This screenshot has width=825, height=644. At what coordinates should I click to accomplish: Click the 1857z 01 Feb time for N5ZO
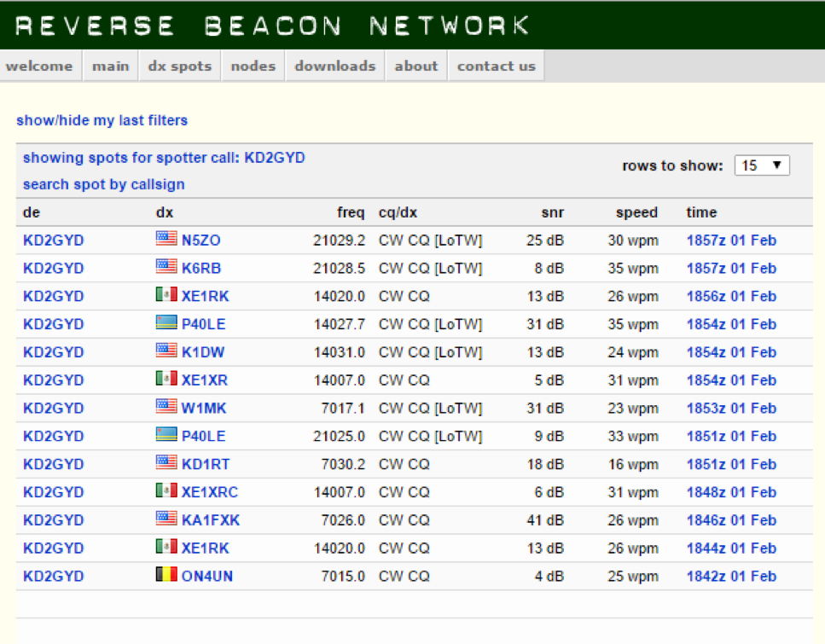click(731, 241)
